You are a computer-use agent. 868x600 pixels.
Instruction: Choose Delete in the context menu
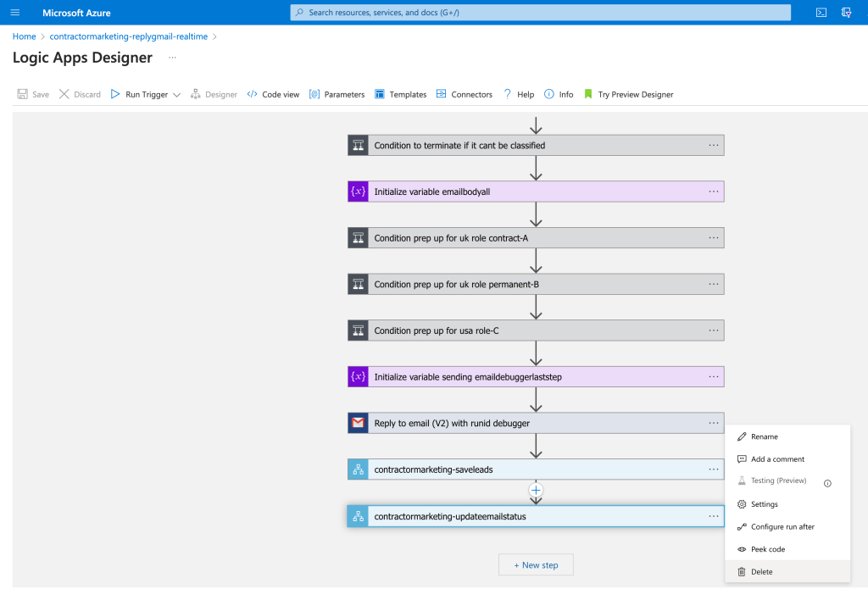787,572
